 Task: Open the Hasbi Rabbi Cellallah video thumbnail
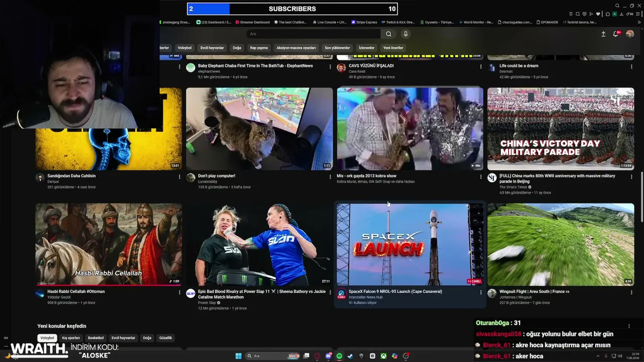coord(109,244)
